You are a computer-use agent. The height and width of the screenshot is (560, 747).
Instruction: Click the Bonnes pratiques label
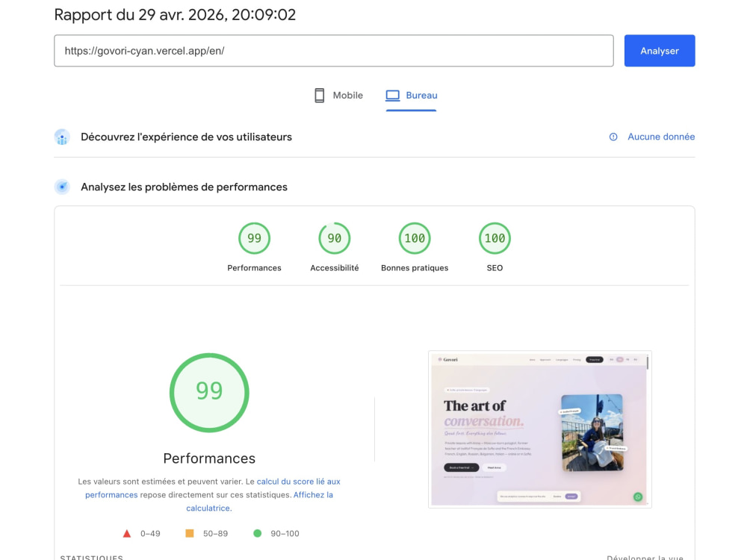click(415, 267)
